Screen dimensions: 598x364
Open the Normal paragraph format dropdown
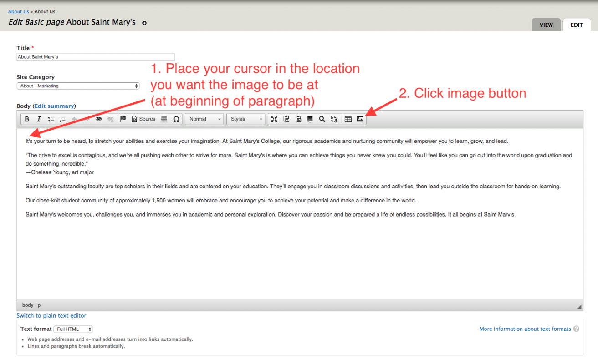tap(204, 119)
